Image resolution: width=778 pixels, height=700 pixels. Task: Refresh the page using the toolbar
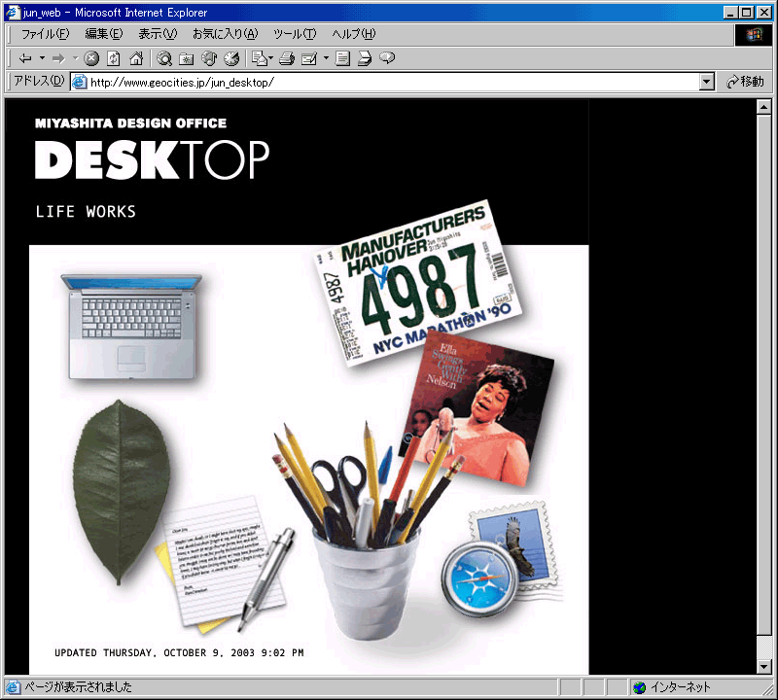[114, 58]
